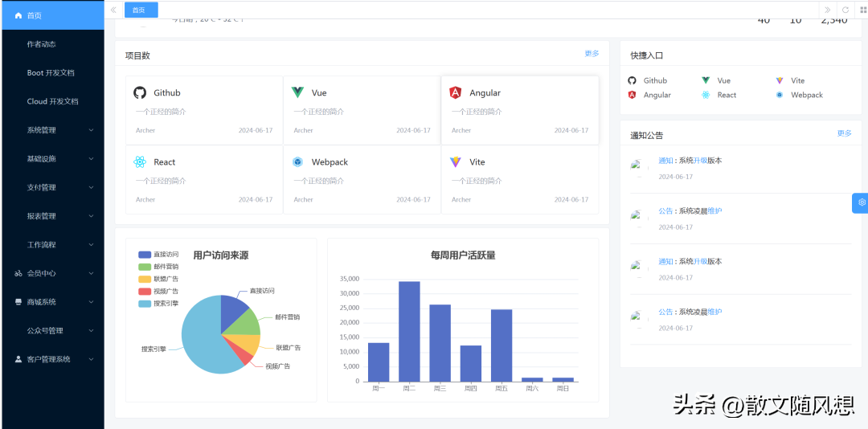Click the 周二 bar in weekly chart
868x429 pixels.
coord(409,331)
